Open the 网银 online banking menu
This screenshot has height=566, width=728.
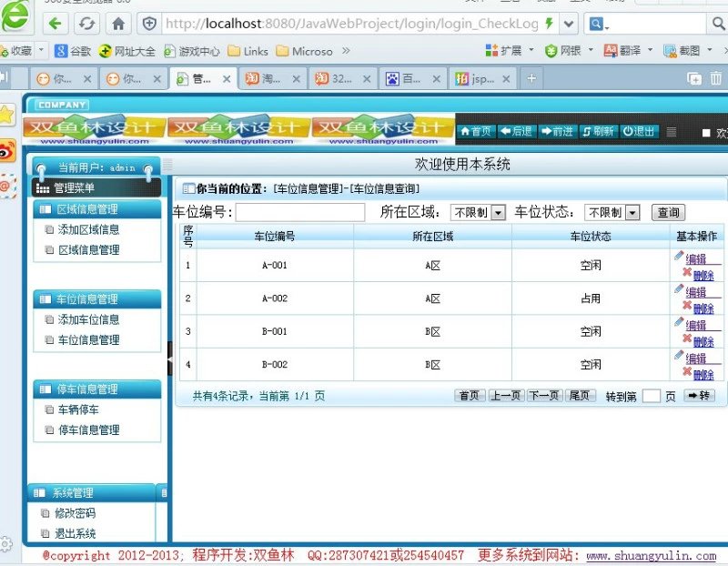tap(569, 50)
